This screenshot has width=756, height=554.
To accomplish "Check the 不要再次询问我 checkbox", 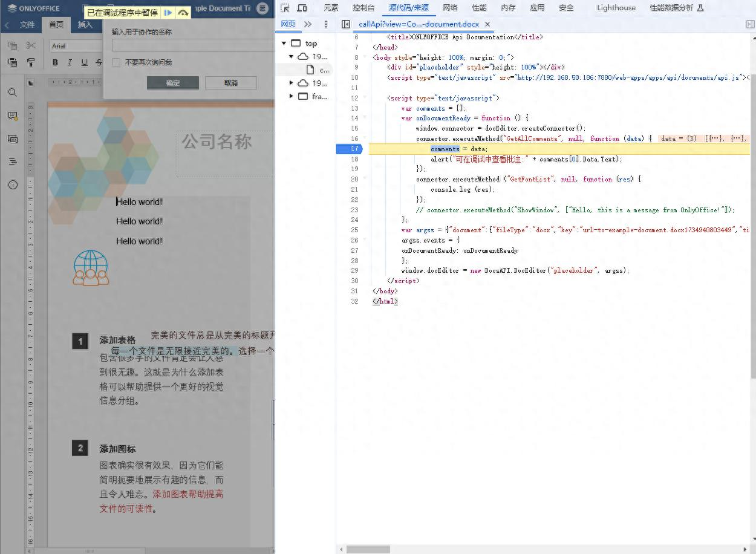I will click(x=116, y=62).
